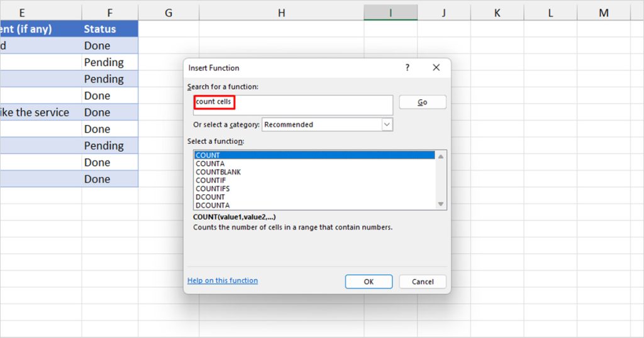This screenshot has height=338, width=644.
Task: Click the last Done cell in Status column
Action: [109, 179]
